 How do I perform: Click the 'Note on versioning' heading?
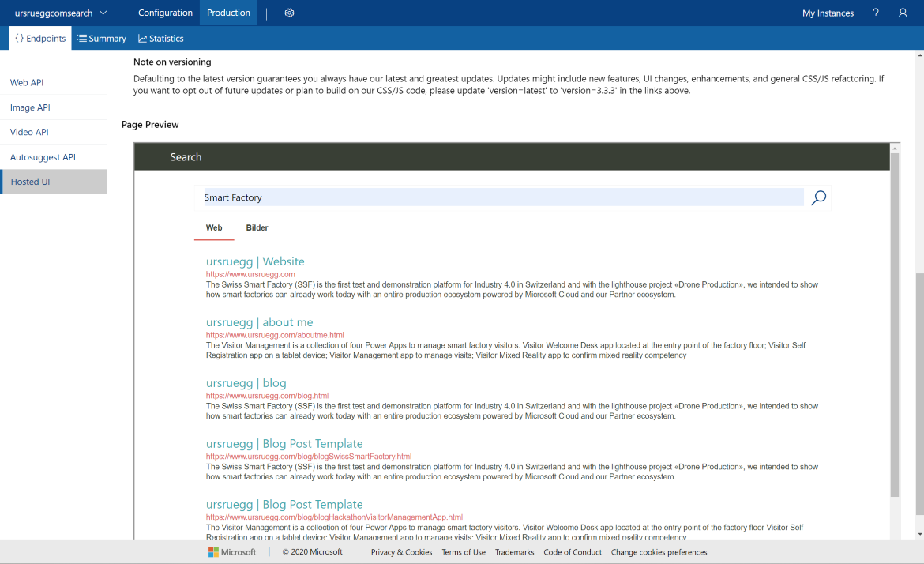pos(172,62)
